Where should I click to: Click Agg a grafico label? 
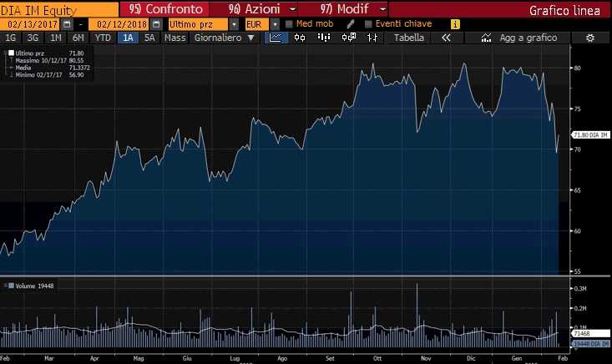click(x=529, y=38)
